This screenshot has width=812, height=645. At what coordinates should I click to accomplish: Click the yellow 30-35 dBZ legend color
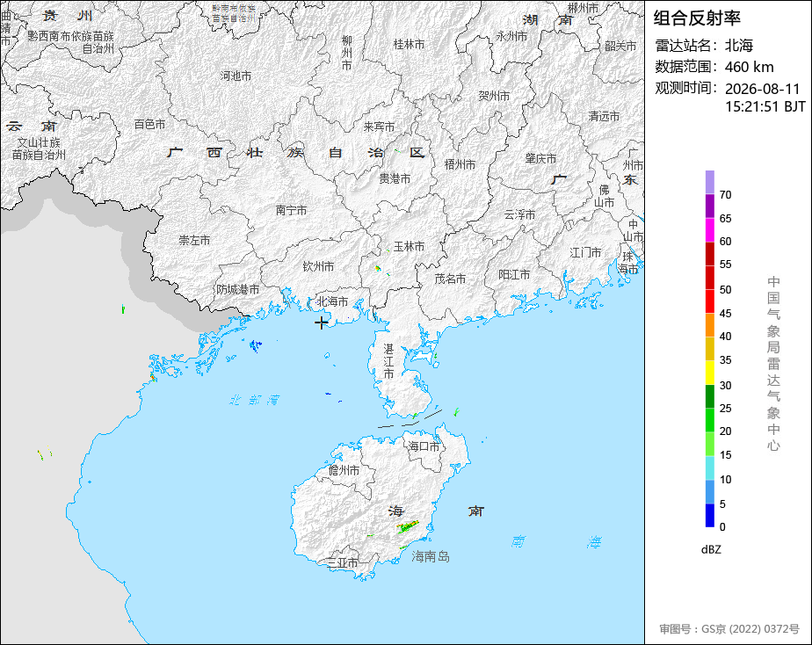pyautogui.click(x=709, y=373)
